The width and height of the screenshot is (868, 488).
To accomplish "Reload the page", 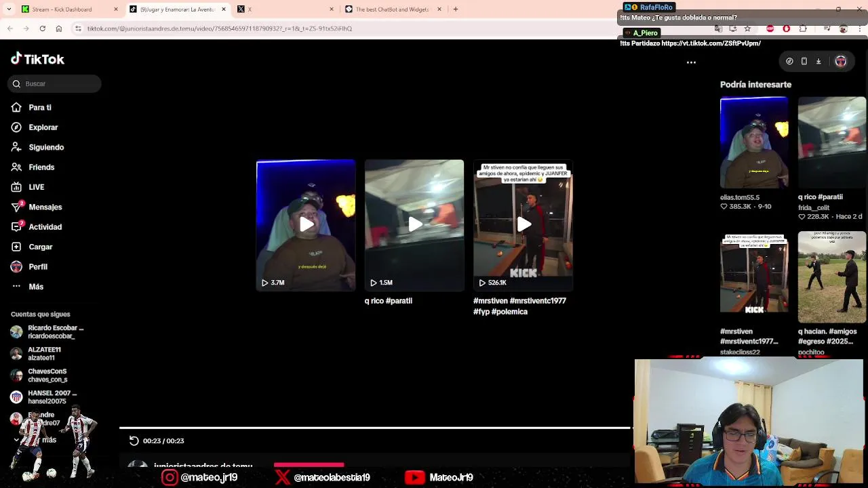I will coord(42,28).
